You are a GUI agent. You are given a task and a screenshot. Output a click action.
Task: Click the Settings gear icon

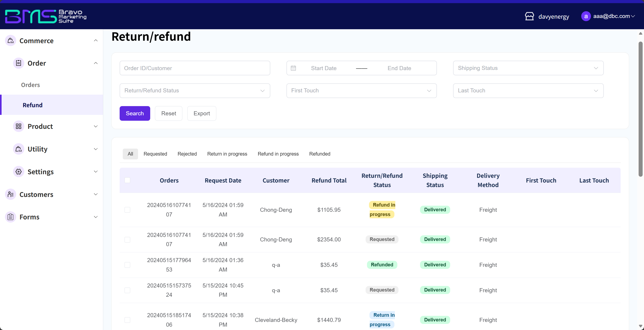pos(18,172)
